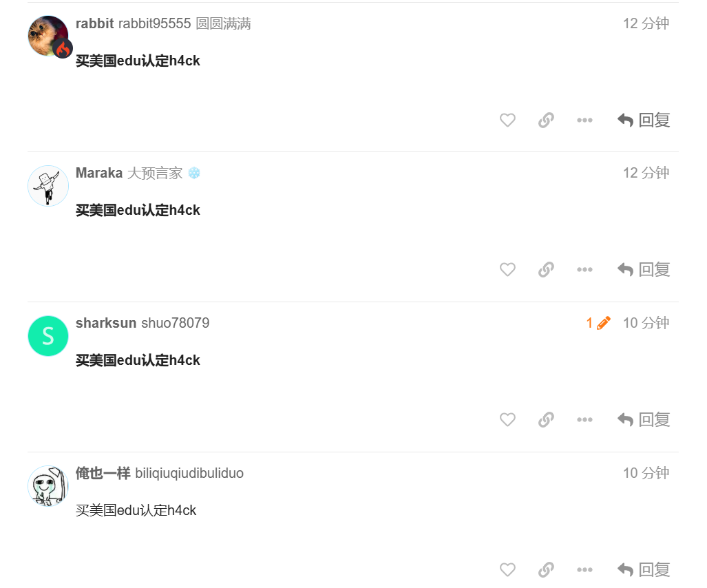The height and width of the screenshot is (588, 707).
Task: Show more options for Maraka's post
Action: click(585, 270)
